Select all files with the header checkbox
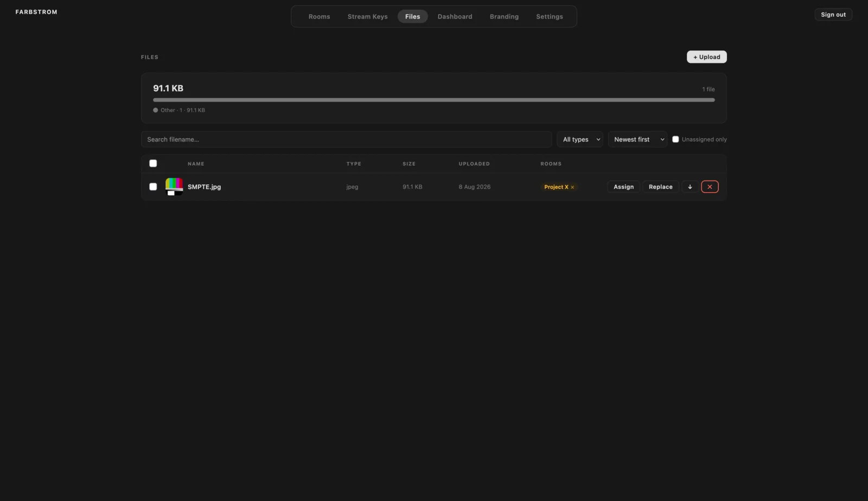This screenshot has height=501, width=868. (153, 163)
